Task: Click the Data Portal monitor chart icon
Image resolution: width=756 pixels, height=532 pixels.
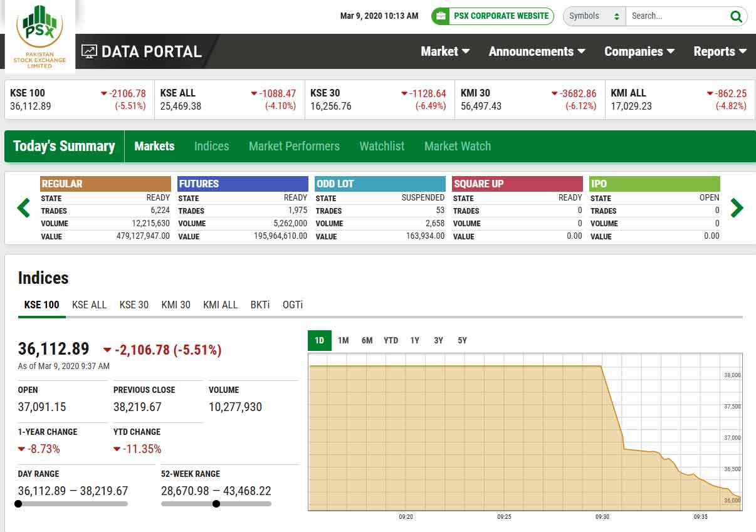Action: pyautogui.click(x=89, y=51)
